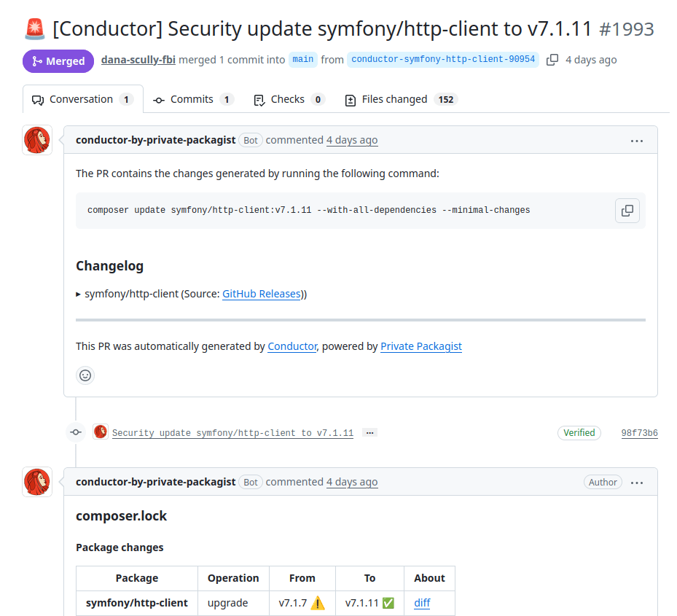Click the Merged status badge

click(x=58, y=61)
